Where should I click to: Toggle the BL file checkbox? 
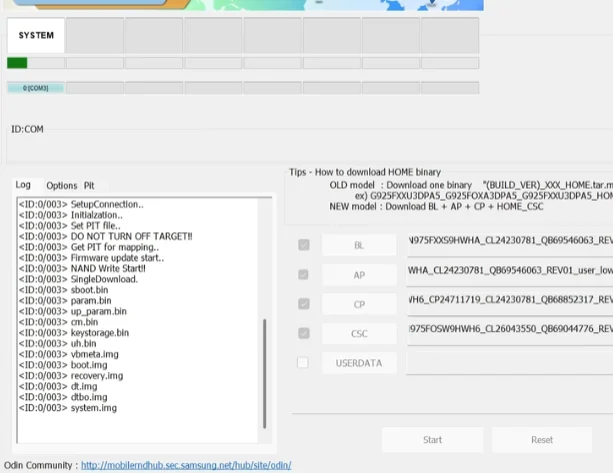point(303,245)
